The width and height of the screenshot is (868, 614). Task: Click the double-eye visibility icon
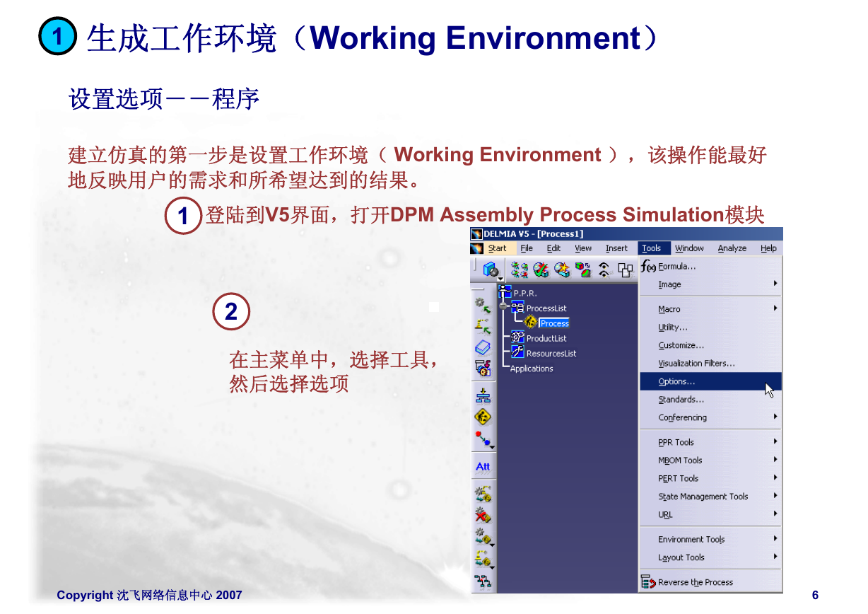coord(604,270)
